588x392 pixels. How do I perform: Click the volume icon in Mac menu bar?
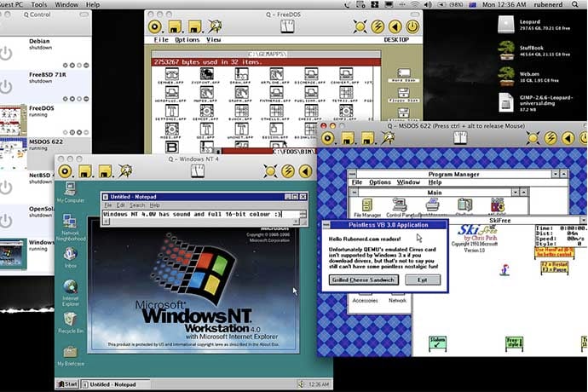[428, 4]
